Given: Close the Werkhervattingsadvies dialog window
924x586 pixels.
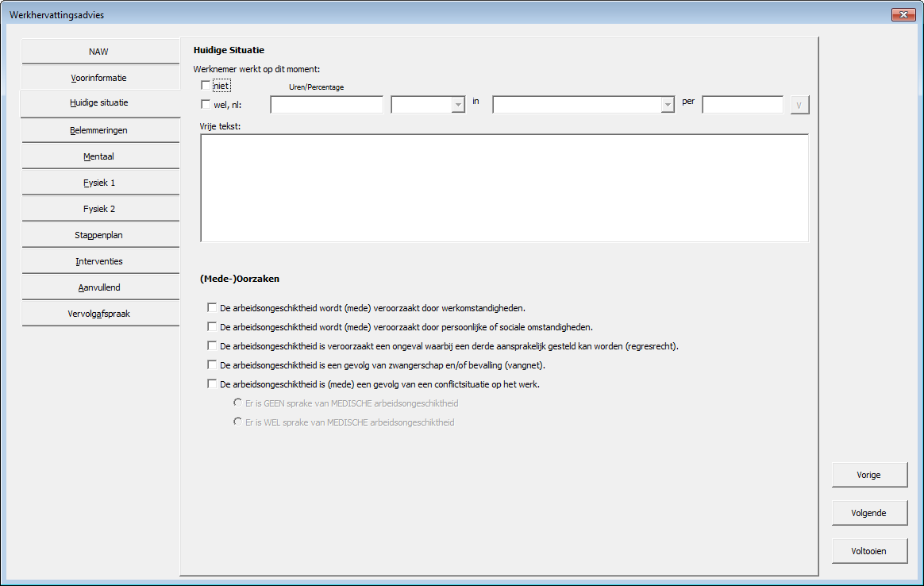Looking at the screenshot, I should (903, 15).
